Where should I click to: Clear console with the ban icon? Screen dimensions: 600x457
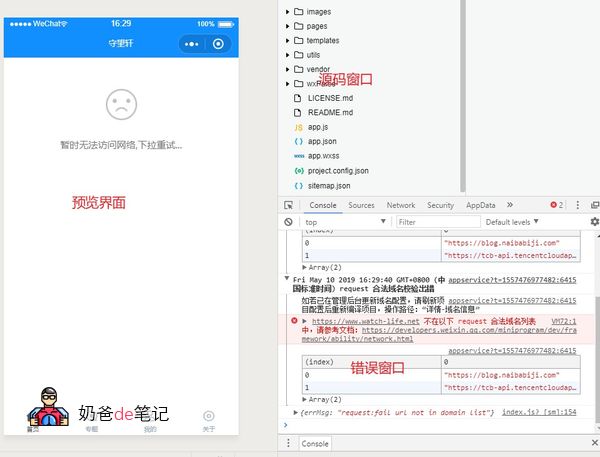(x=289, y=222)
